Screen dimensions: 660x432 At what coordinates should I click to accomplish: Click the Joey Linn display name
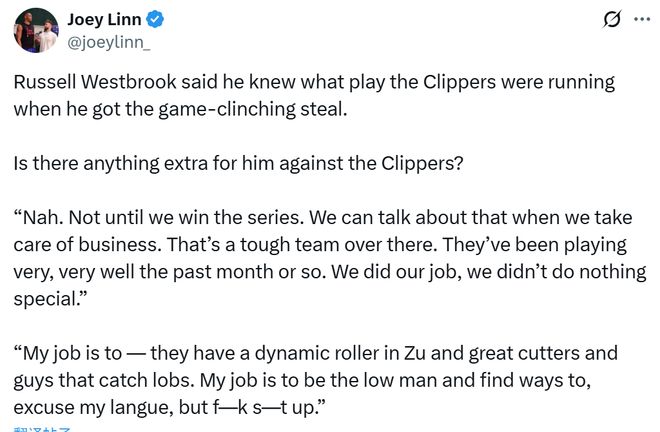(104, 19)
